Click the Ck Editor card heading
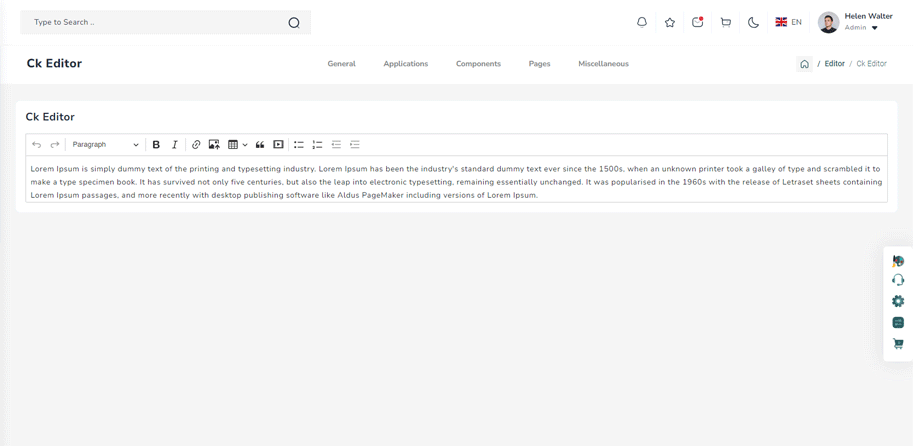The image size is (913, 446). (50, 117)
